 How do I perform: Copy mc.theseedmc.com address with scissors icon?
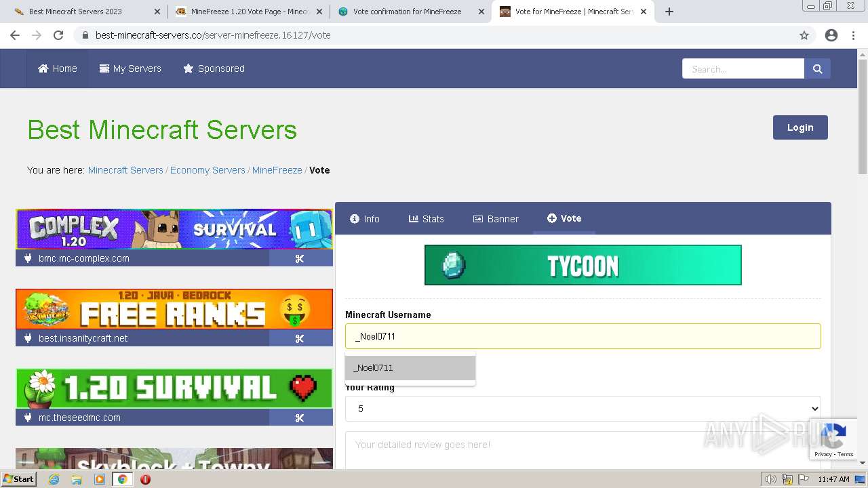click(300, 418)
